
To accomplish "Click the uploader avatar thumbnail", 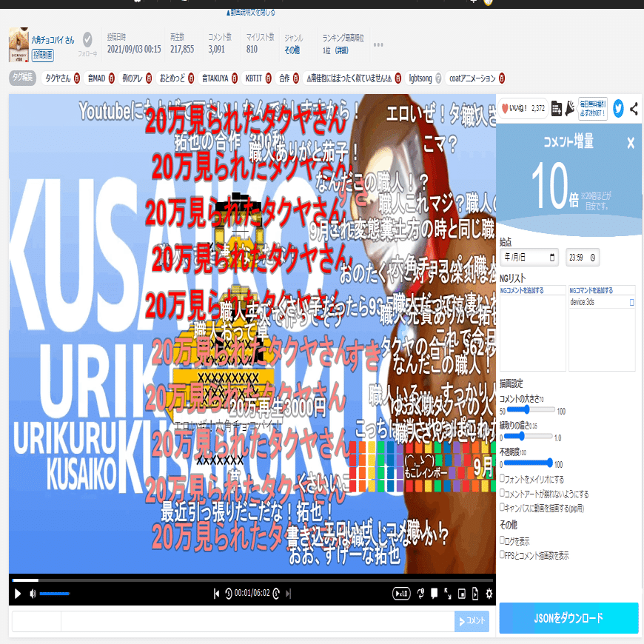I will pos(19,44).
